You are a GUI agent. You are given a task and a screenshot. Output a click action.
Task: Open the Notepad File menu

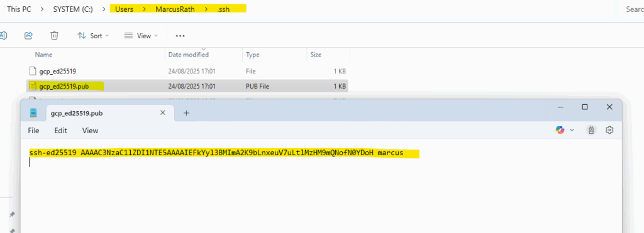34,131
